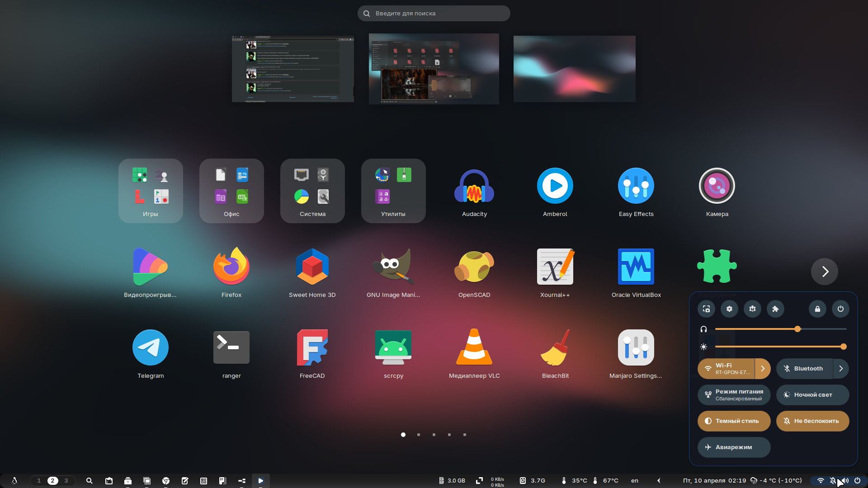Launch GNU Image Manipulation Program
This screenshot has height=488, width=868.
(x=393, y=267)
